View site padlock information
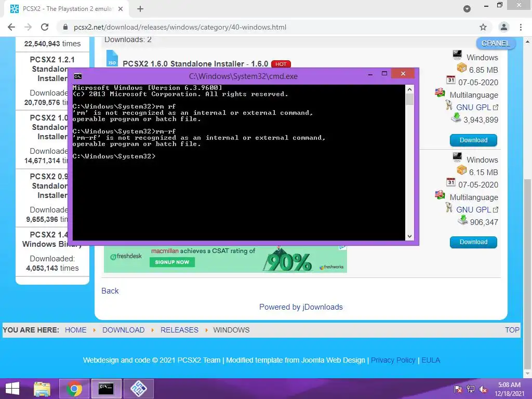This screenshot has height=399, width=532. click(65, 27)
